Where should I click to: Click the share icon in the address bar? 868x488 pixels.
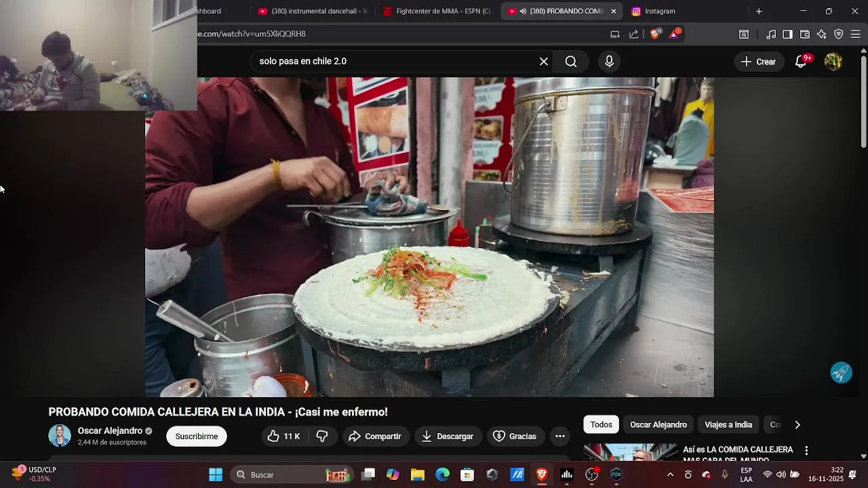pyautogui.click(x=634, y=34)
